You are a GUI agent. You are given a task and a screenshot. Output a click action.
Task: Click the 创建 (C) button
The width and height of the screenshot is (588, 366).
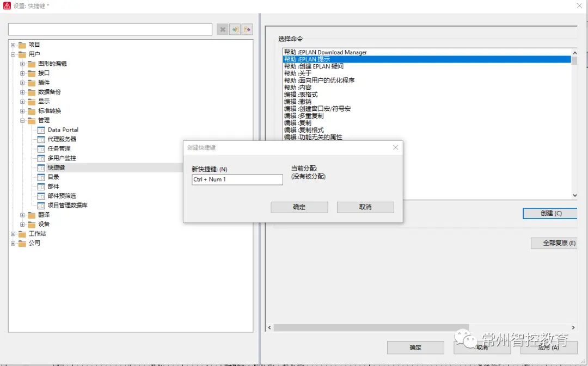[x=550, y=213]
